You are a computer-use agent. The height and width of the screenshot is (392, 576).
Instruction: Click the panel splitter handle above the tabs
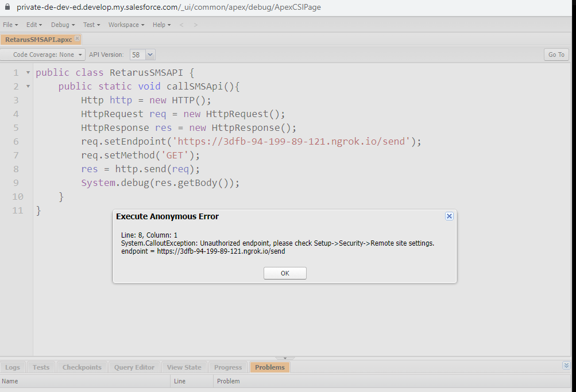(x=285, y=358)
